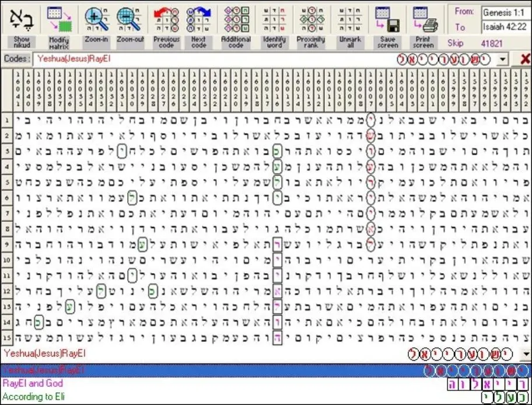Click the Print screen label button
532x405 pixels.
coord(423,43)
